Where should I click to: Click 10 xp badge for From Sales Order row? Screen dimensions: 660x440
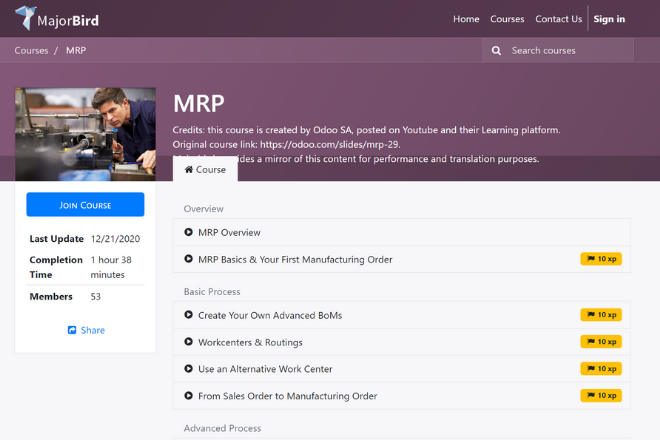(x=601, y=396)
